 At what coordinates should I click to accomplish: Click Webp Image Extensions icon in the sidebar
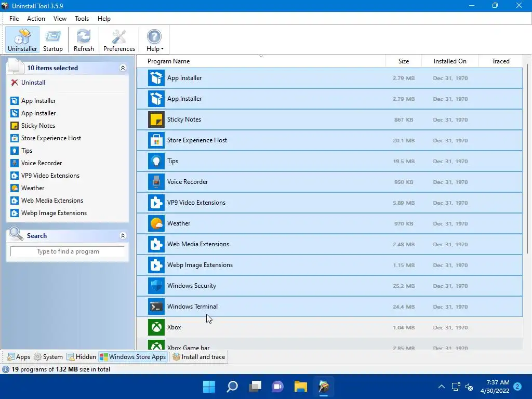[14, 213]
